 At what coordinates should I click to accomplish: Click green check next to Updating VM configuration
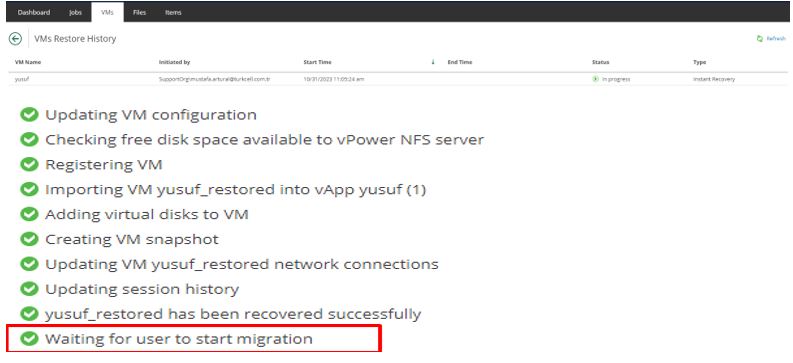pyautogui.click(x=29, y=115)
